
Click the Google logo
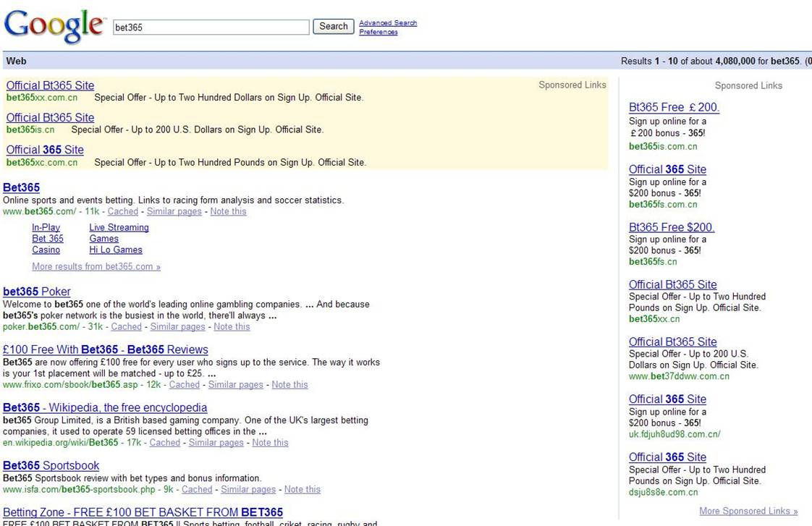coord(54,26)
